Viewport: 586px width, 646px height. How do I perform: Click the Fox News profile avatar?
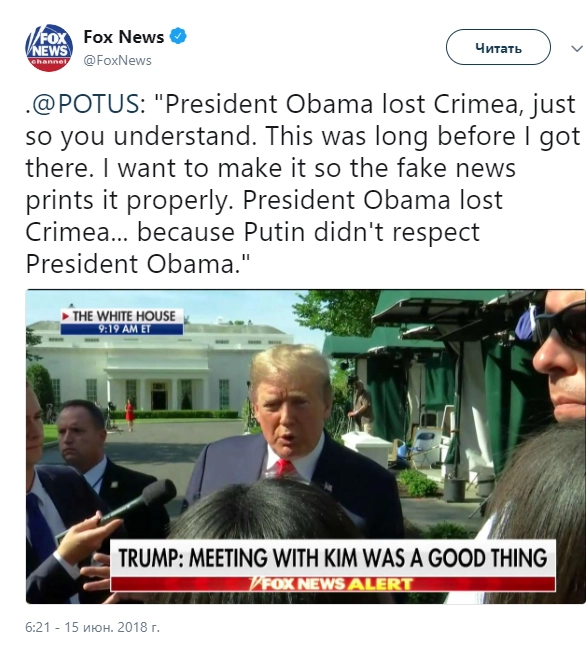coord(49,47)
